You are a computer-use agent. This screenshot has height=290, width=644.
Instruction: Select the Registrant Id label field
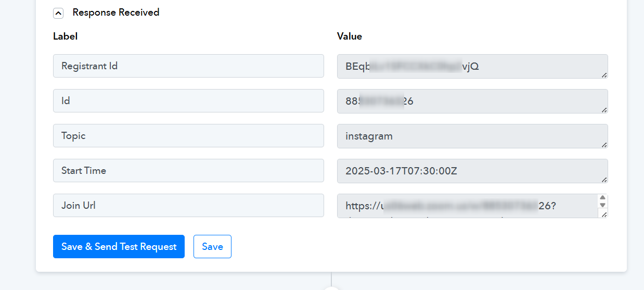click(x=188, y=66)
